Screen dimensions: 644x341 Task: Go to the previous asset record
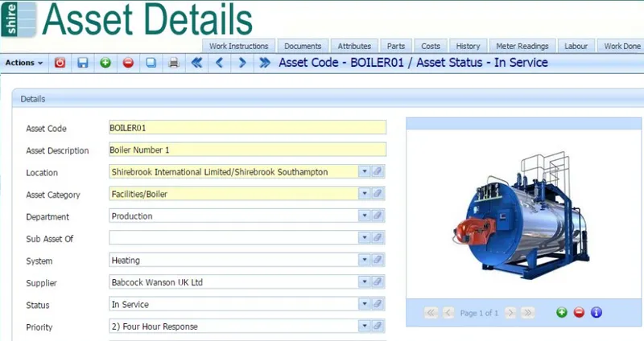pyautogui.click(x=219, y=63)
